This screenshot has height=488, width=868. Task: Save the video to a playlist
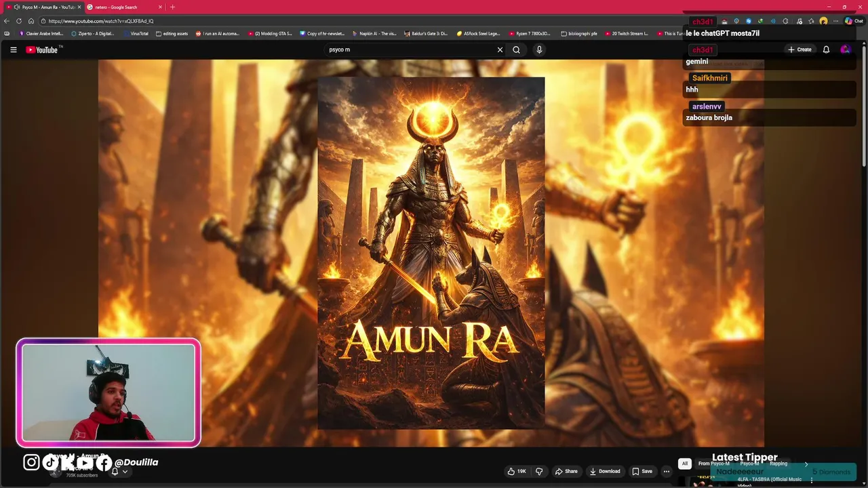pos(642,471)
